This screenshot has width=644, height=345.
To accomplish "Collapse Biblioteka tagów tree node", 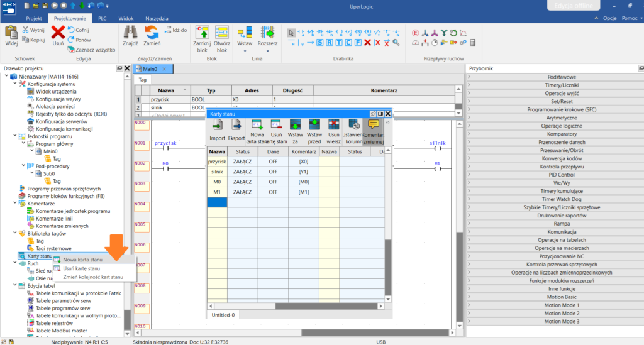I will click(x=15, y=233).
